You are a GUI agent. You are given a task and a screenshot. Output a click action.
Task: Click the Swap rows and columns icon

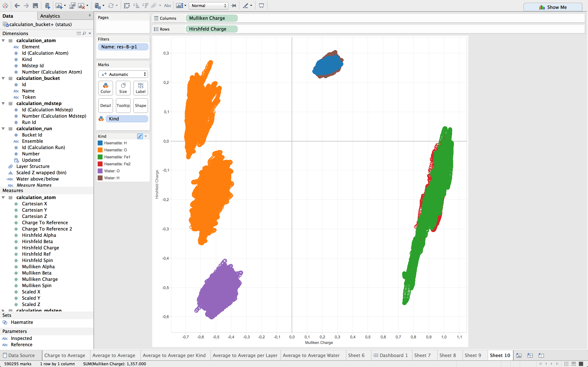click(x=127, y=6)
